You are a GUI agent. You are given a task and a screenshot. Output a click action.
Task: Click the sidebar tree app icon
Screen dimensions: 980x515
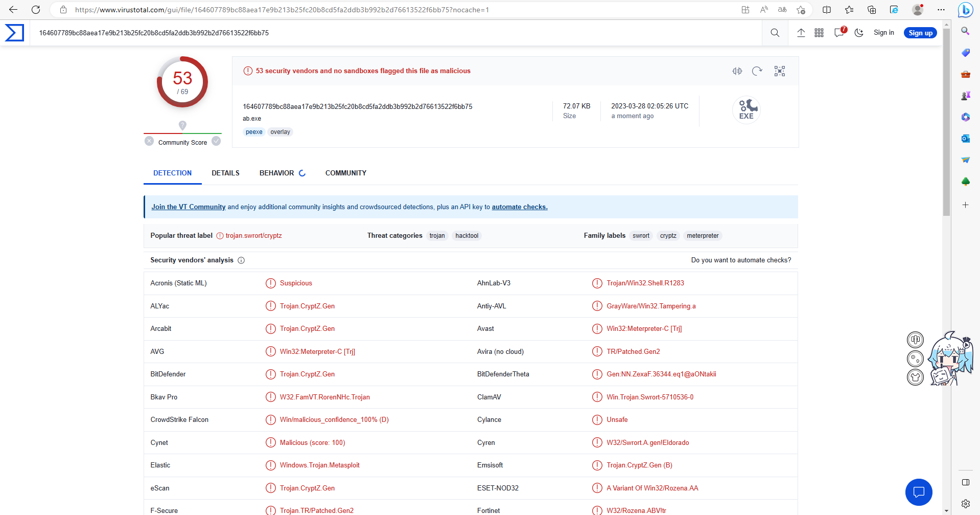pos(965,182)
